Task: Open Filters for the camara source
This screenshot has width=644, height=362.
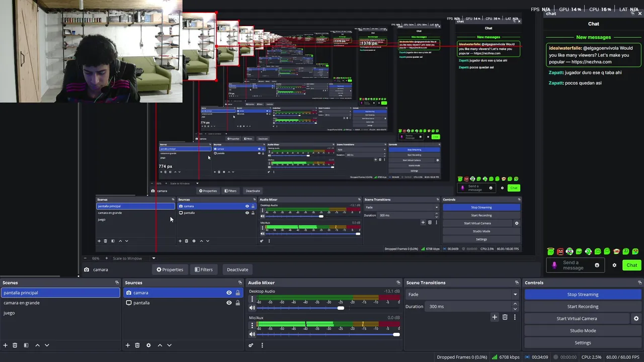Action: [x=204, y=269]
